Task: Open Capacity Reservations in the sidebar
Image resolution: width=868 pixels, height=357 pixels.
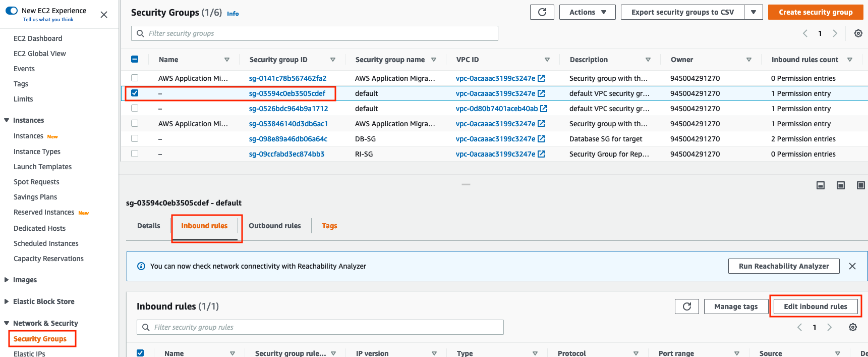Action: coord(48,259)
